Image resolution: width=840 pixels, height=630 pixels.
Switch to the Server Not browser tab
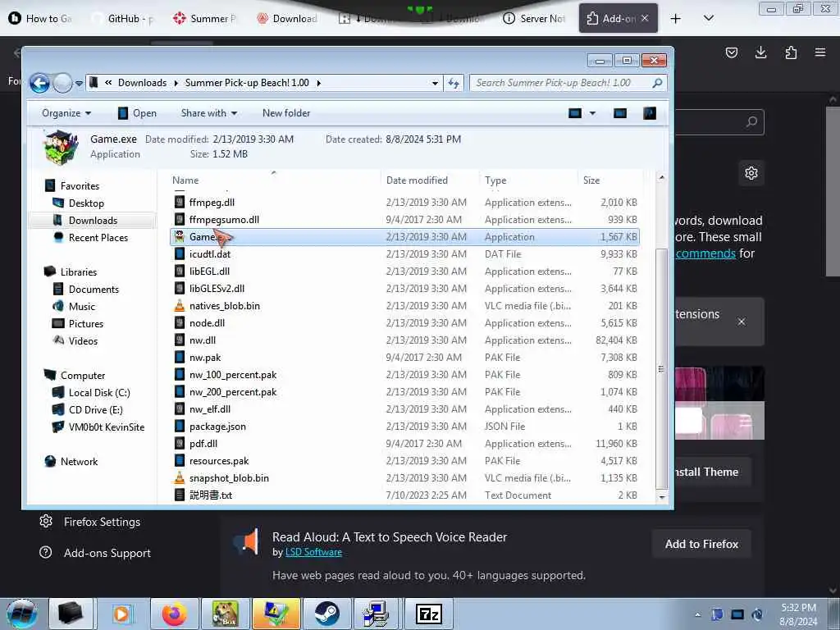pos(534,19)
